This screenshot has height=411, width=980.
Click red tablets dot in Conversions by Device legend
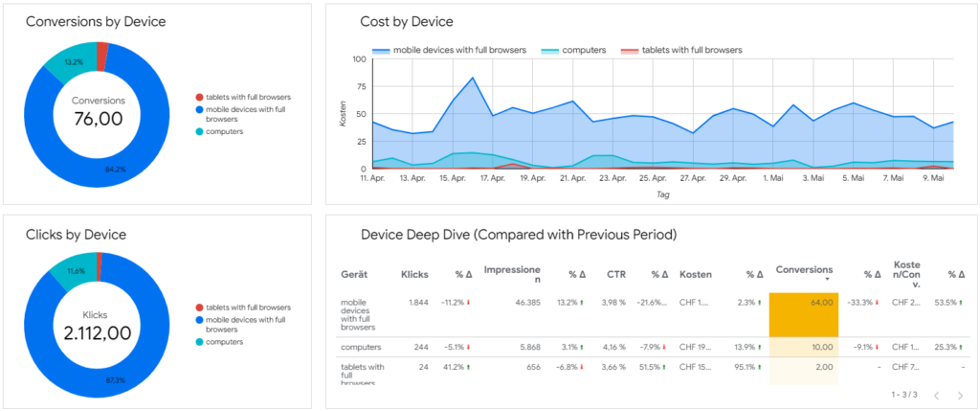coord(199,97)
